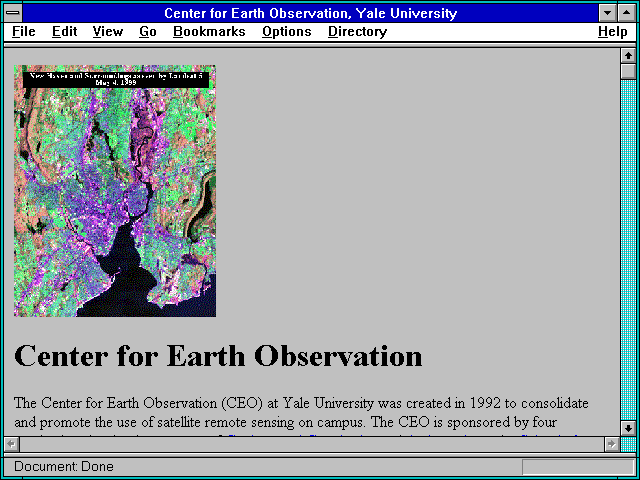Image resolution: width=640 pixels, height=480 pixels.
Task: Click the minimize down-arrow button in title bar
Action: point(607,13)
